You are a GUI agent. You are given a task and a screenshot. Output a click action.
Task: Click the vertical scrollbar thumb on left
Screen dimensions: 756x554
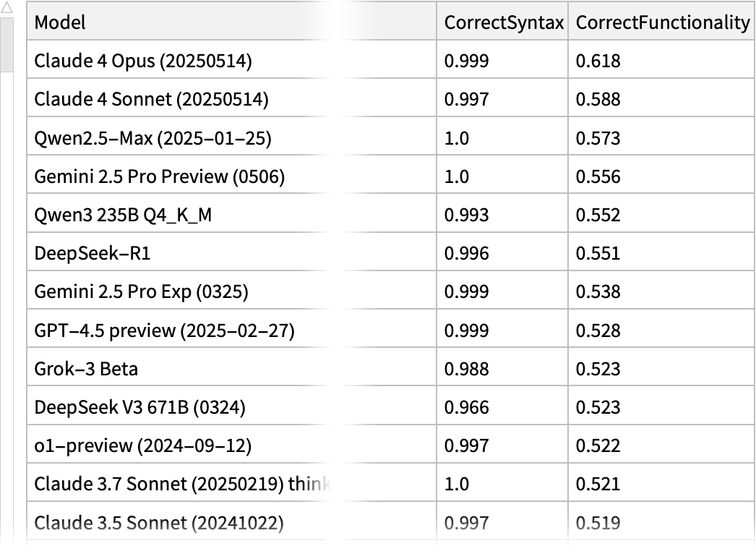point(7,45)
